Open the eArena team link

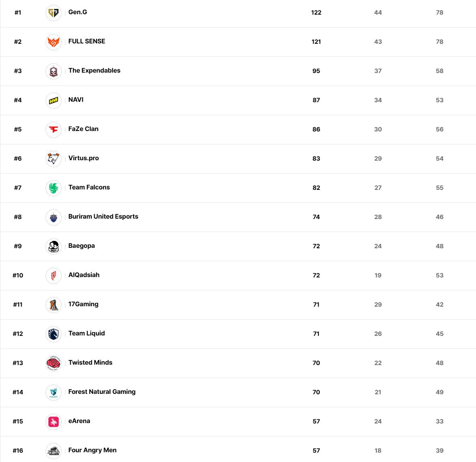point(79,421)
